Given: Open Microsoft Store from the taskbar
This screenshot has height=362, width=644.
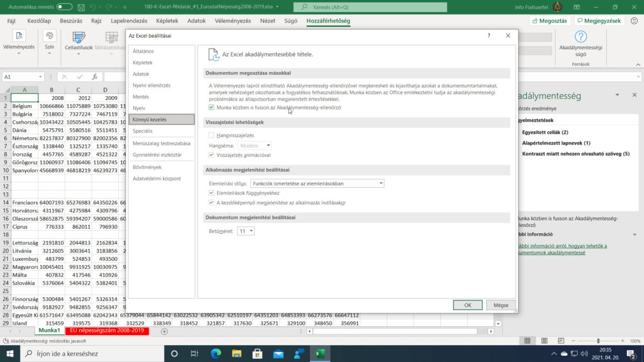Looking at the screenshot, I should pyautogui.click(x=257, y=353).
